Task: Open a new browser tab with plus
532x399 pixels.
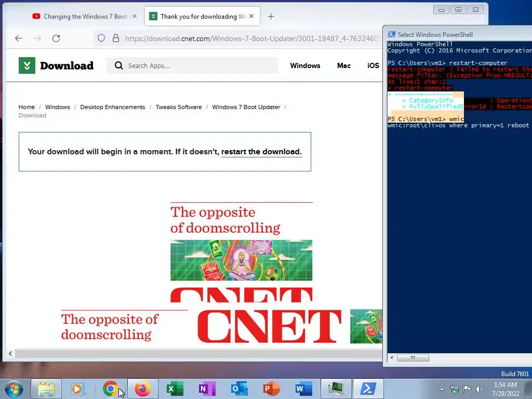Action: (271, 16)
